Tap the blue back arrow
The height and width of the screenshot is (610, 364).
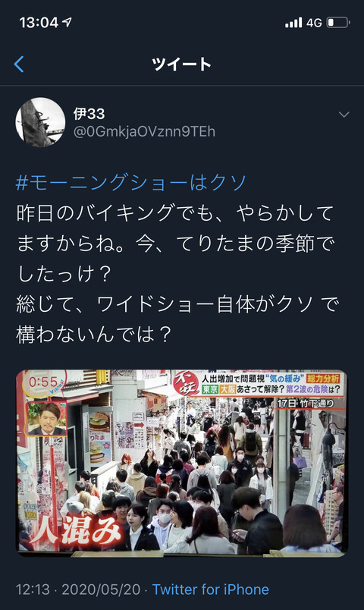point(19,64)
